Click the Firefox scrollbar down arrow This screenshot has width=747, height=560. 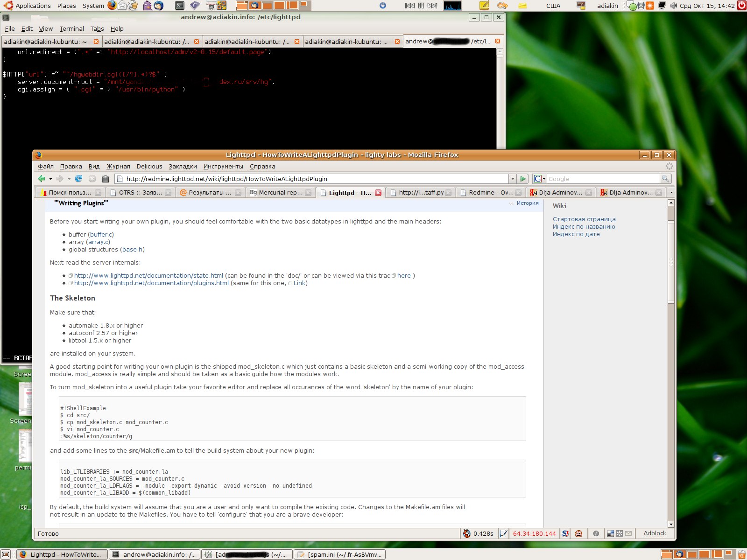[671, 524]
